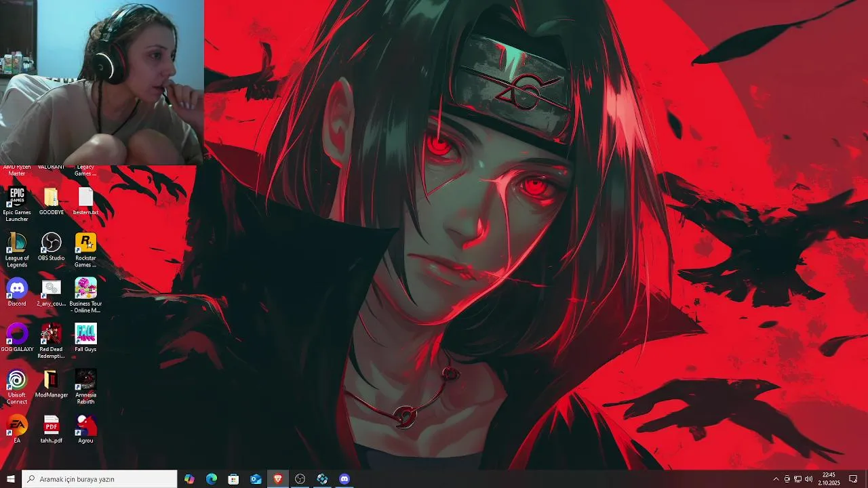This screenshot has width=868, height=488.
Task: Open the Epic Games Launcher shortcut
Action: click(x=17, y=204)
